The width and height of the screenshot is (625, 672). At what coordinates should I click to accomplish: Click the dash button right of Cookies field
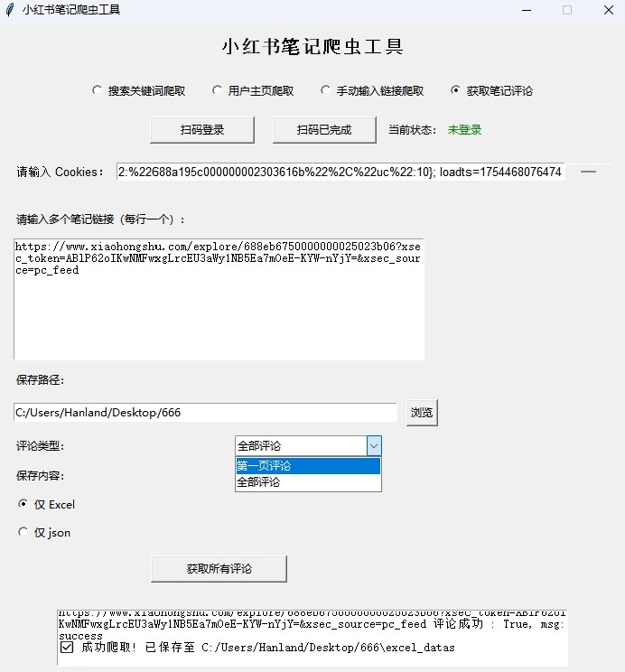(589, 172)
